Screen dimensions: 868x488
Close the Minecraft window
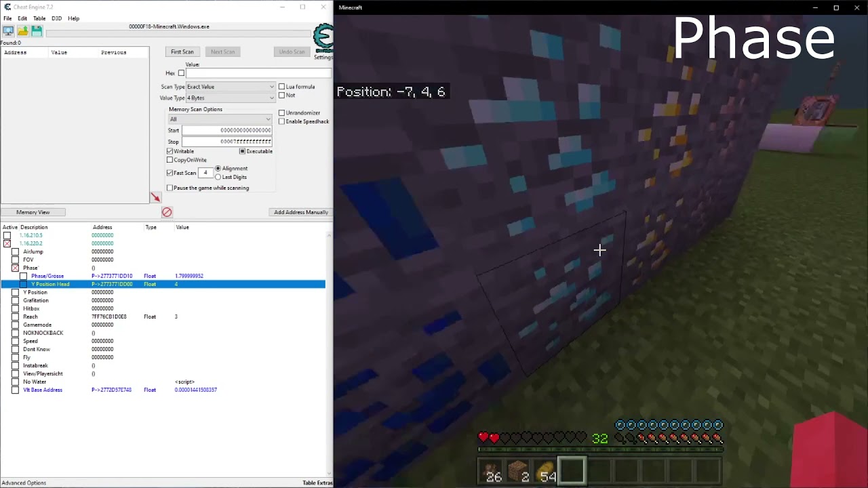tap(857, 7)
